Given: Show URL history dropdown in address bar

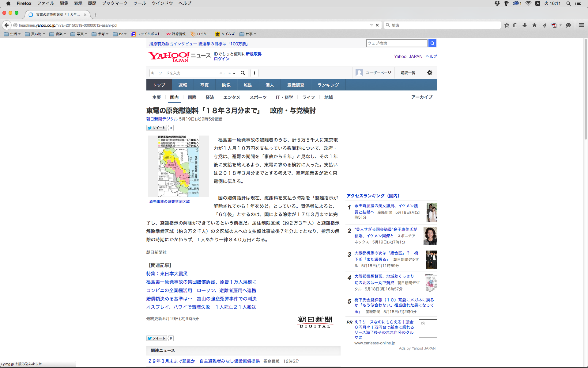Looking at the screenshot, I should pos(371,25).
